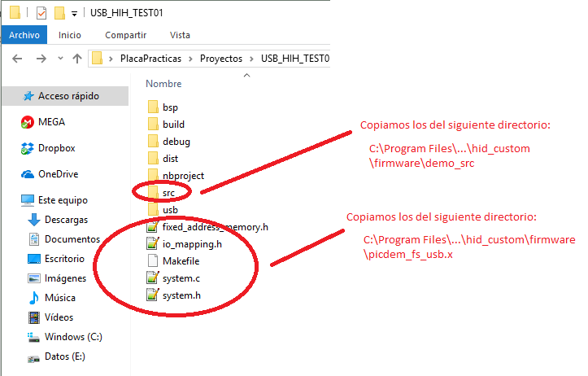Select the src folder

tap(168, 193)
